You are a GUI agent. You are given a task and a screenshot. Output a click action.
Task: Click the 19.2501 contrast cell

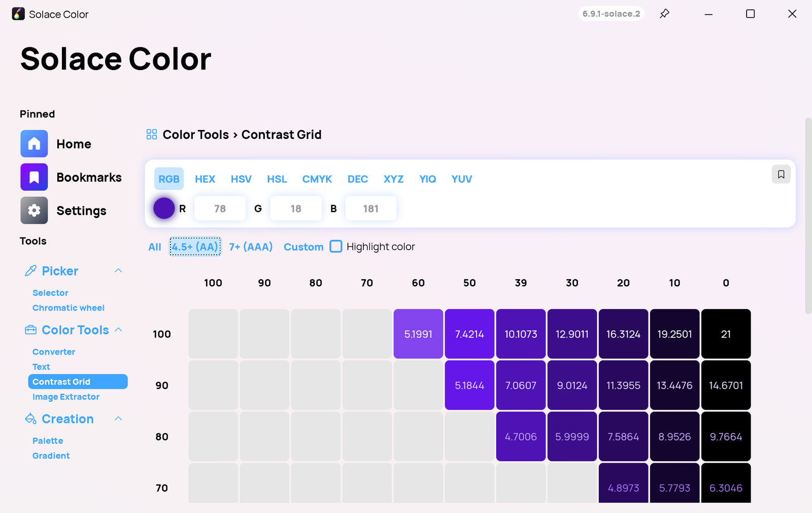[674, 334]
